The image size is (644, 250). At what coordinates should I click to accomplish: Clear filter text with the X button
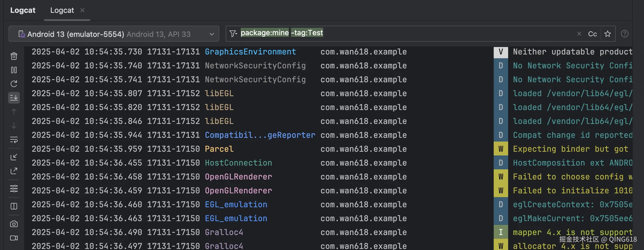[579, 34]
